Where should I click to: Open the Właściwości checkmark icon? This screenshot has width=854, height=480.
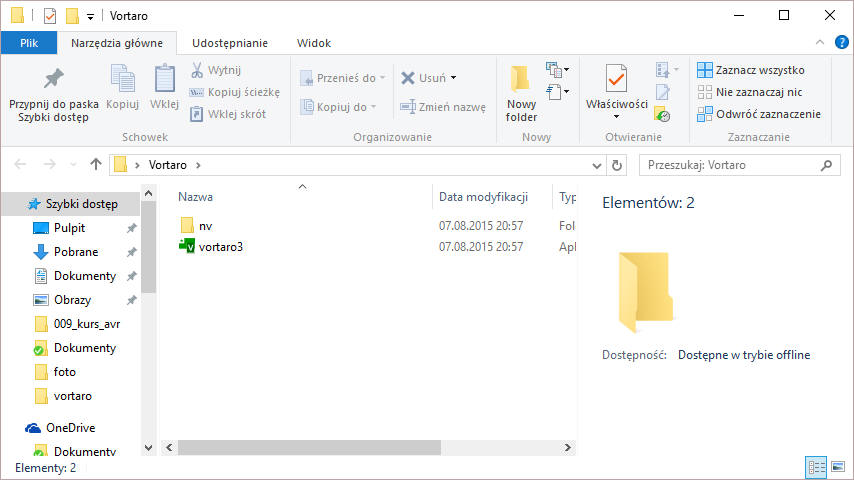pos(616,79)
